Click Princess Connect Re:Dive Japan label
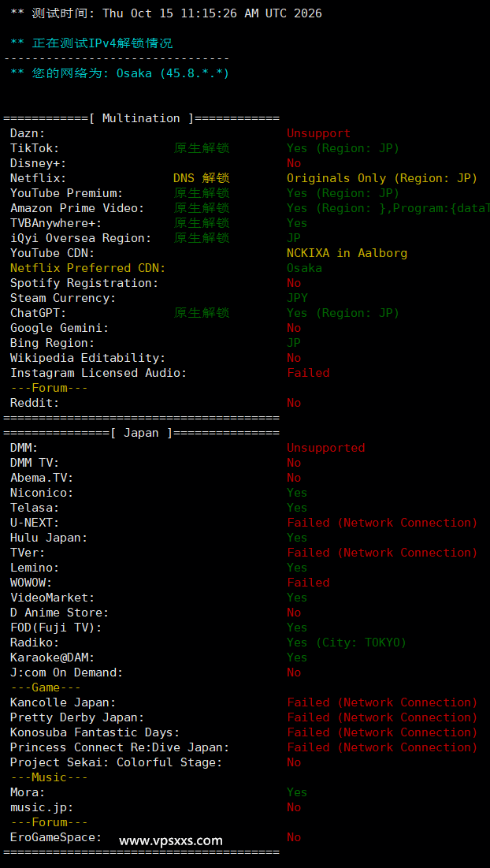Image resolution: width=490 pixels, height=868 pixels. [x=120, y=747]
